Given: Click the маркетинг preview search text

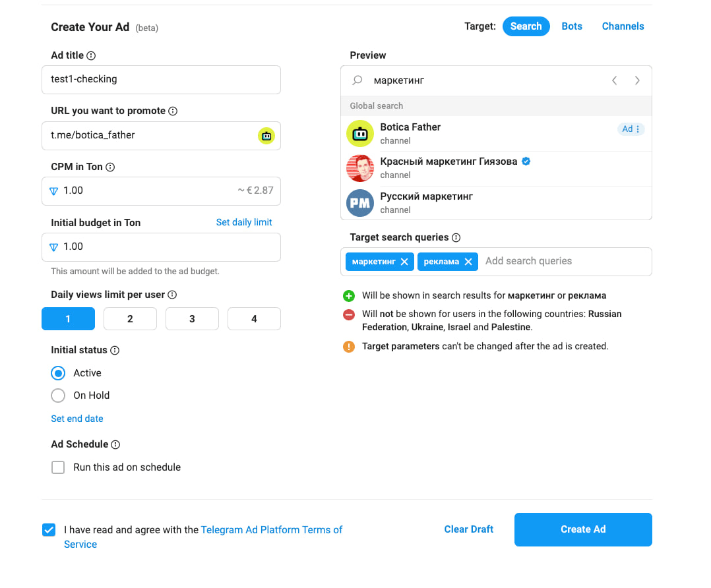Looking at the screenshot, I should 398,80.
